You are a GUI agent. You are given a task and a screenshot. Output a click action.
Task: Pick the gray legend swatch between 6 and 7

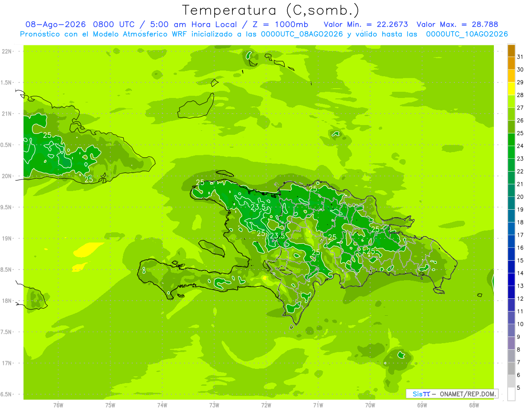pyautogui.click(x=511, y=368)
